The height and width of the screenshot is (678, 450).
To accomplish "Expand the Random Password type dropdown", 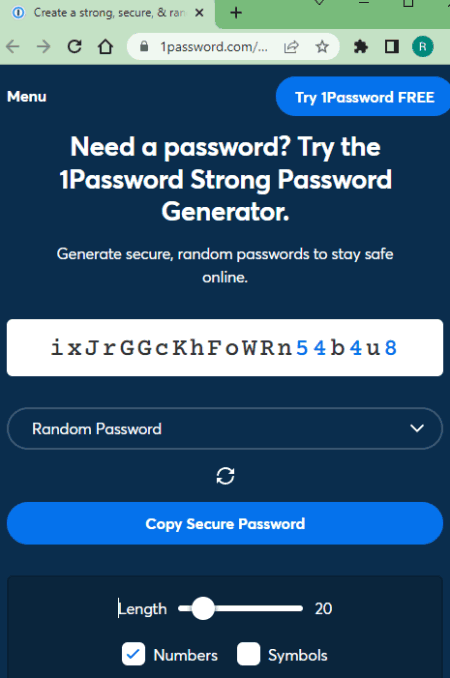I will click(x=225, y=429).
